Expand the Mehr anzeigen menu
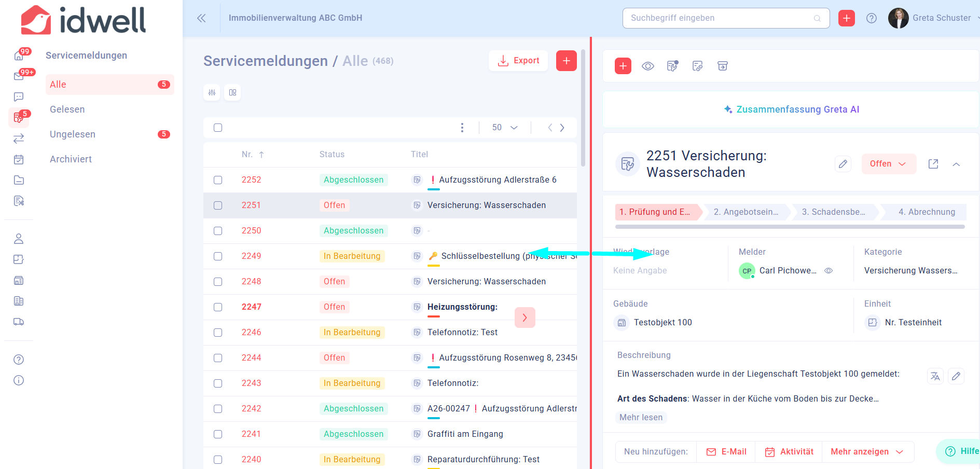This screenshot has width=980, height=469. point(867,452)
